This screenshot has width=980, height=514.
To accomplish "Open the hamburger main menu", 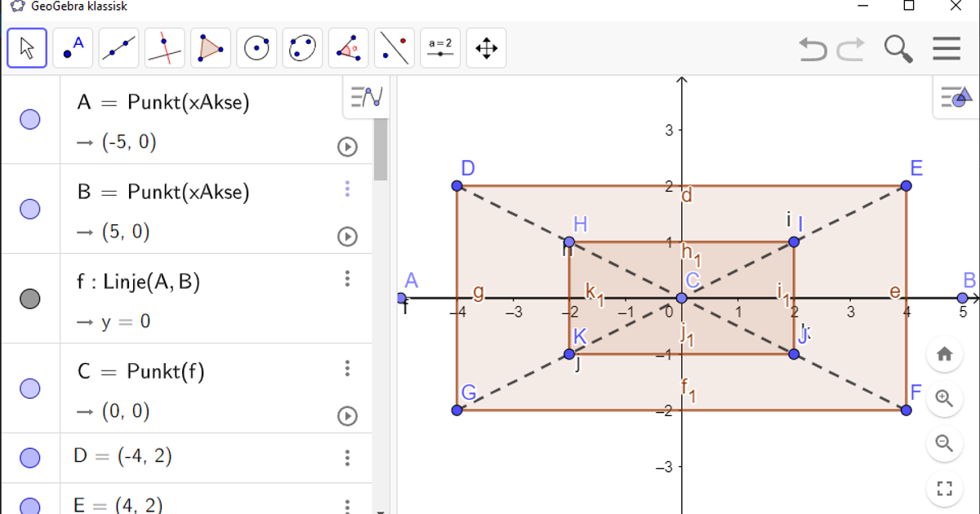I will click(x=947, y=49).
